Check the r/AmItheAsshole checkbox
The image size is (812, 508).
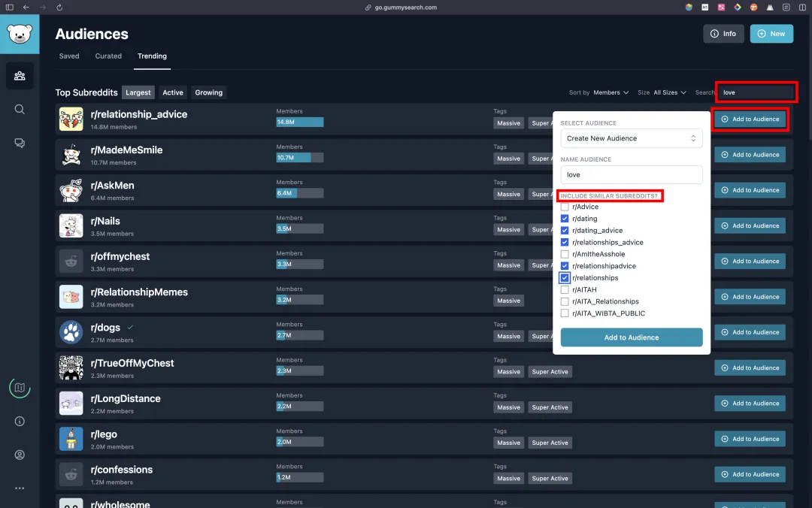coord(565,254)
